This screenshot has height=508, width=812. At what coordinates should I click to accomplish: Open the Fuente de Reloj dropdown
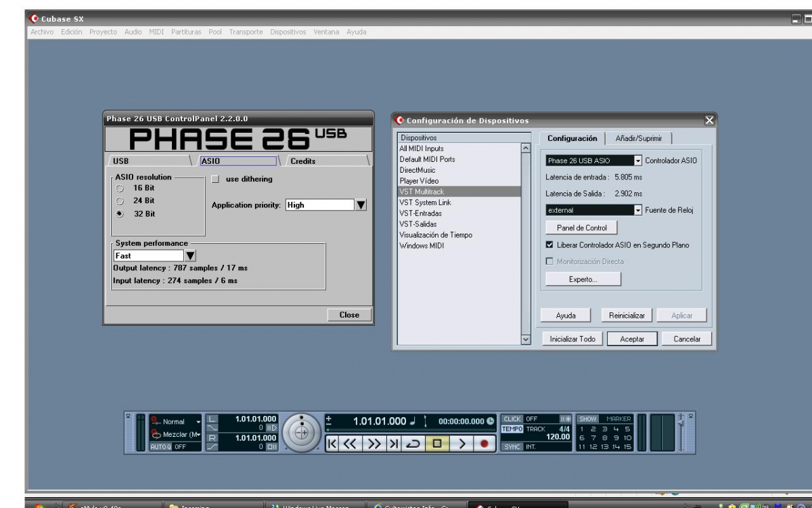(x=638, y=210)
